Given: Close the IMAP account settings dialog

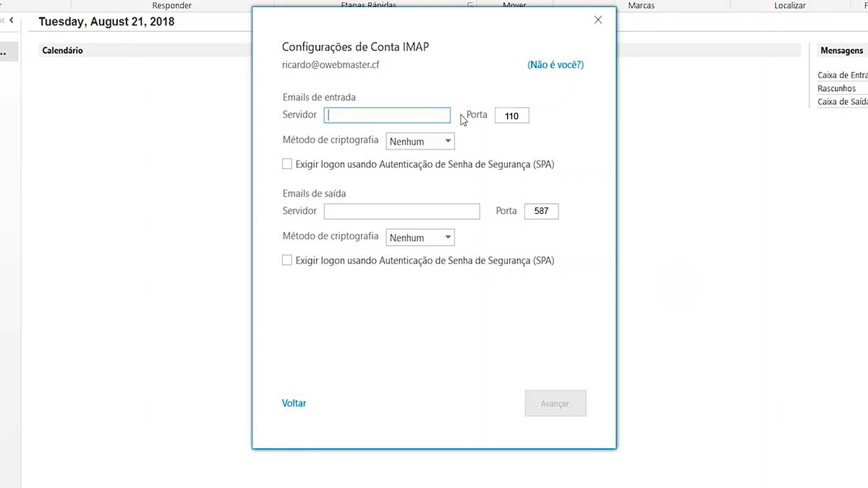Looking at the screenshot, I should tap(597, 20).
